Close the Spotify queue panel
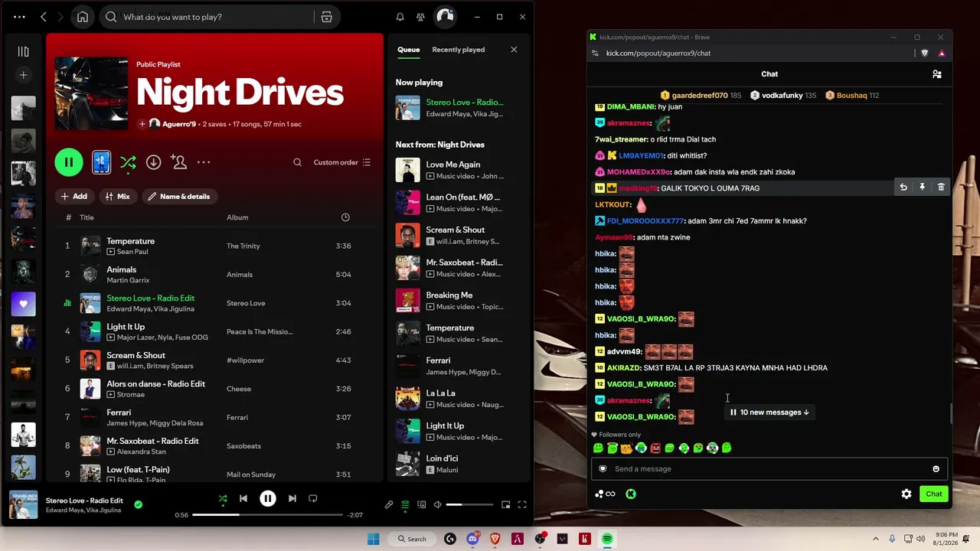The height and width of the screenshot is (551, 980). [x=514, y=50]
